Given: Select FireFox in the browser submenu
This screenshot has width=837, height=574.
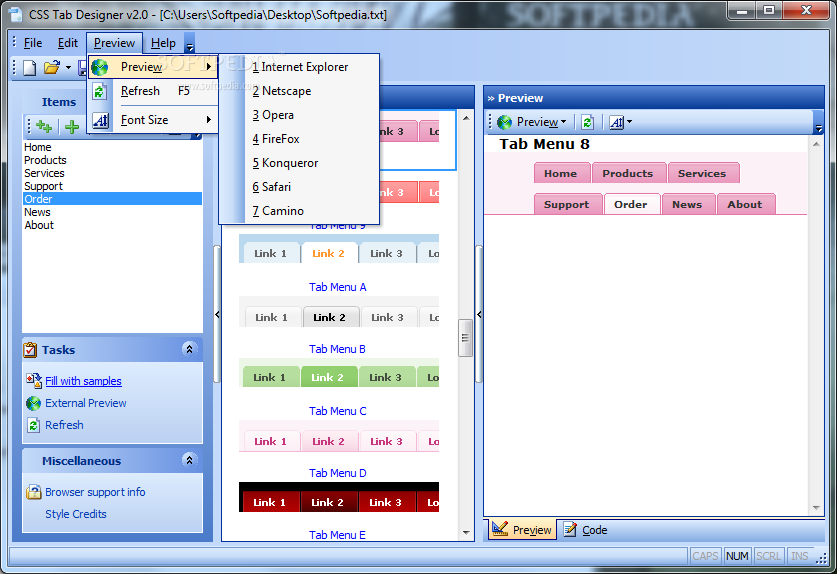Looking at the screenshot, I should [x=299, y=139].
